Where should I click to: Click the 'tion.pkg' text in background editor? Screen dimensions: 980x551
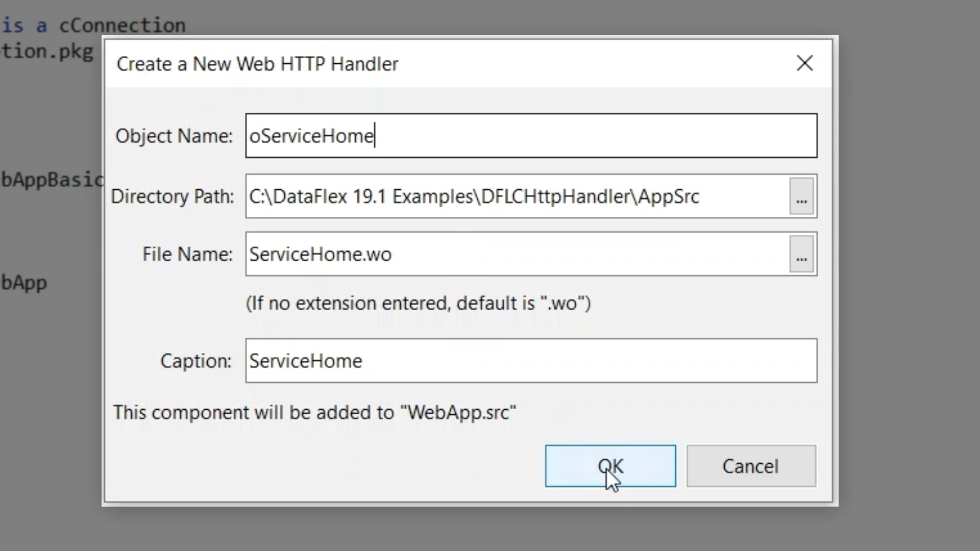click(47, 52)
